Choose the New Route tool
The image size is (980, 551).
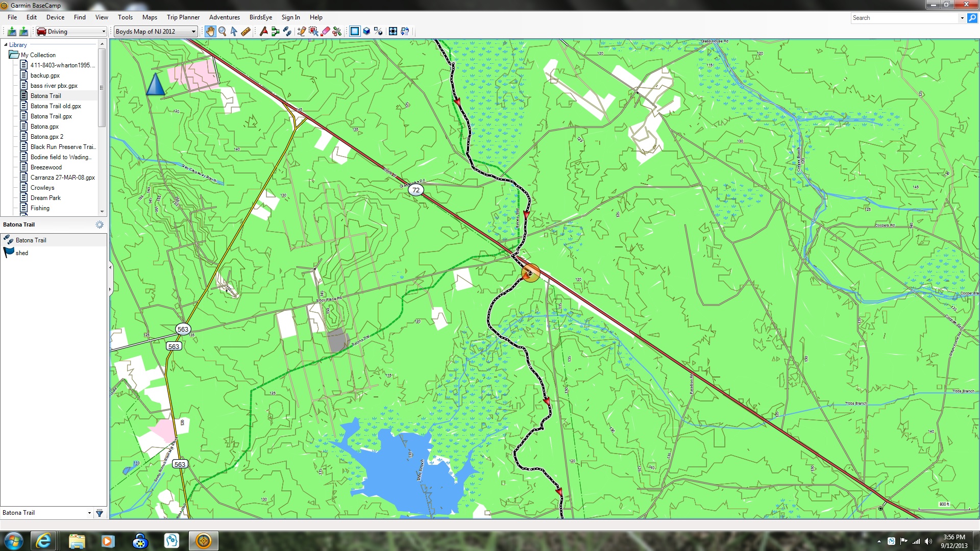click(x=276, y=32)
